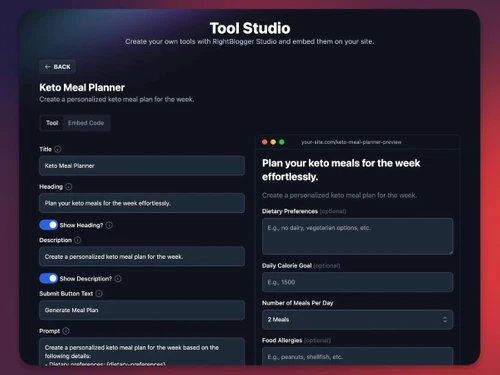Click the green dot in preview window

(x=282, y=142)
